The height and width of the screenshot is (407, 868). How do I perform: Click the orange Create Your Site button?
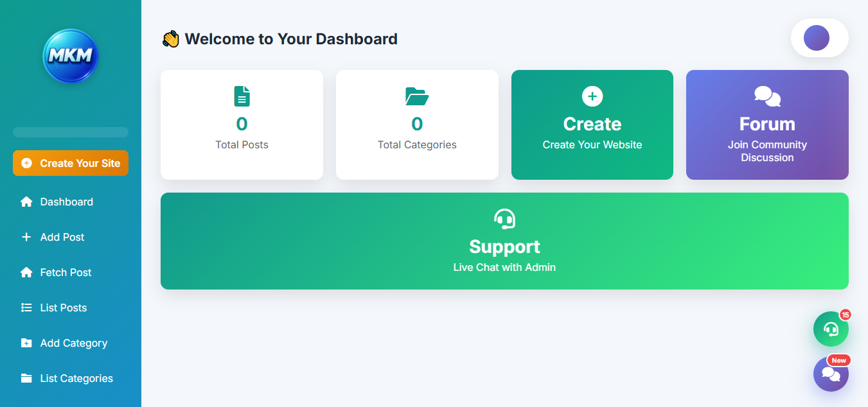tap(71, 163)
